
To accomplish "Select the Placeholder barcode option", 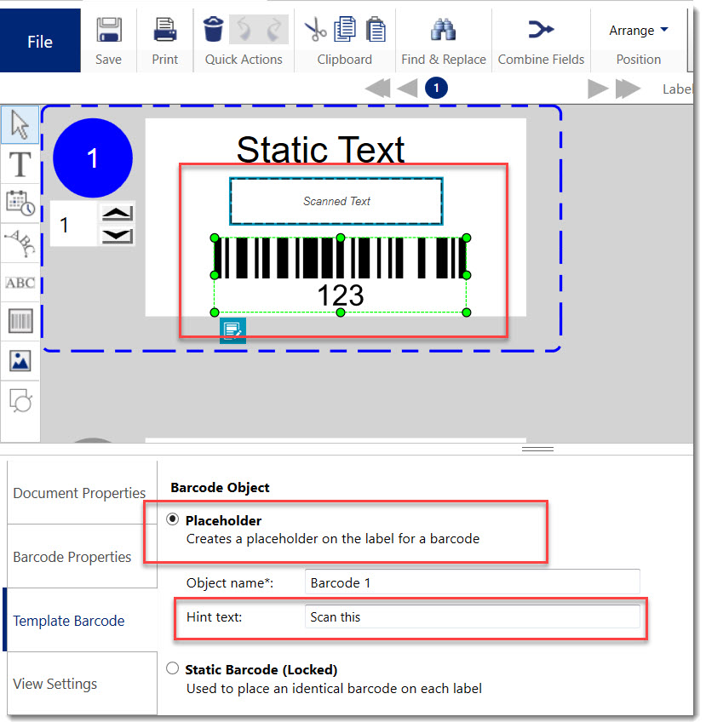I will click(x=172, y=520).
